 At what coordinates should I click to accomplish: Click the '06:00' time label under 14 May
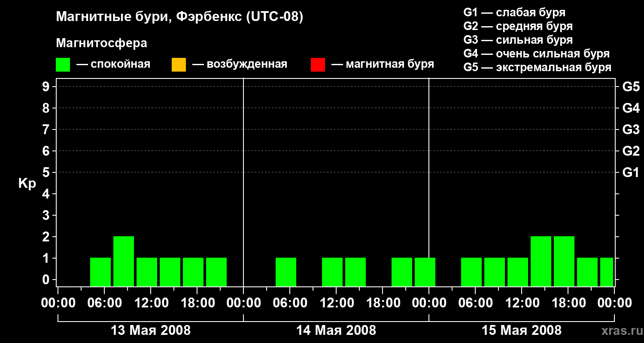tap(290, 303)
